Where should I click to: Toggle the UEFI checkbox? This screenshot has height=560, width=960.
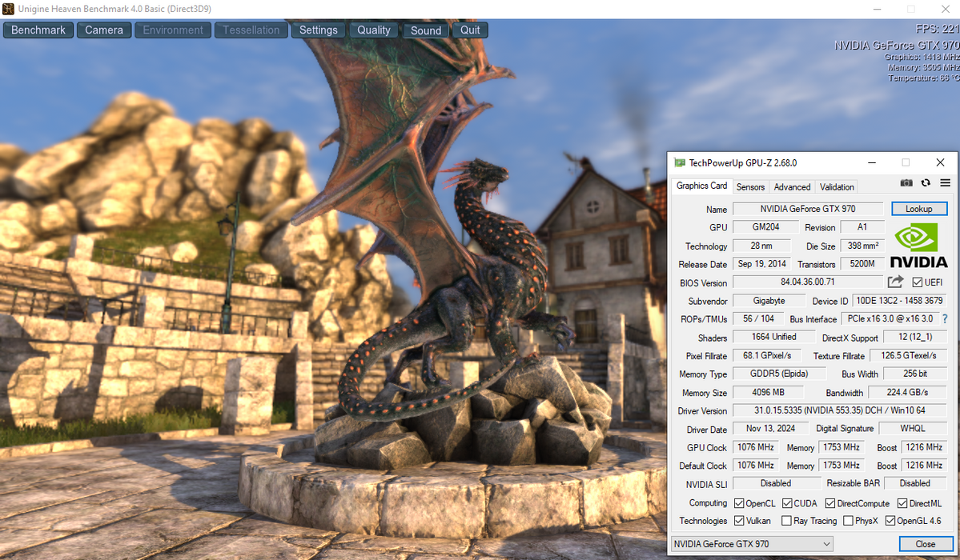click(x=917, y=282)
